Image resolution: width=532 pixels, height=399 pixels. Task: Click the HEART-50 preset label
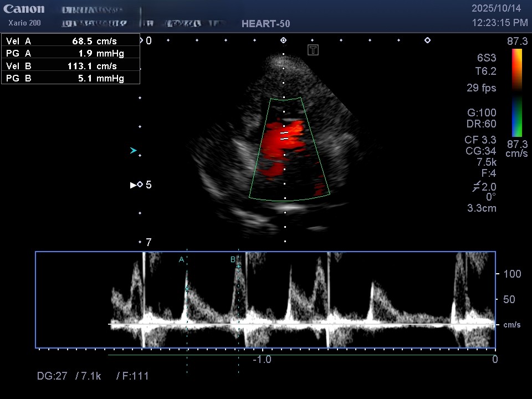click(x=265, y=24)
